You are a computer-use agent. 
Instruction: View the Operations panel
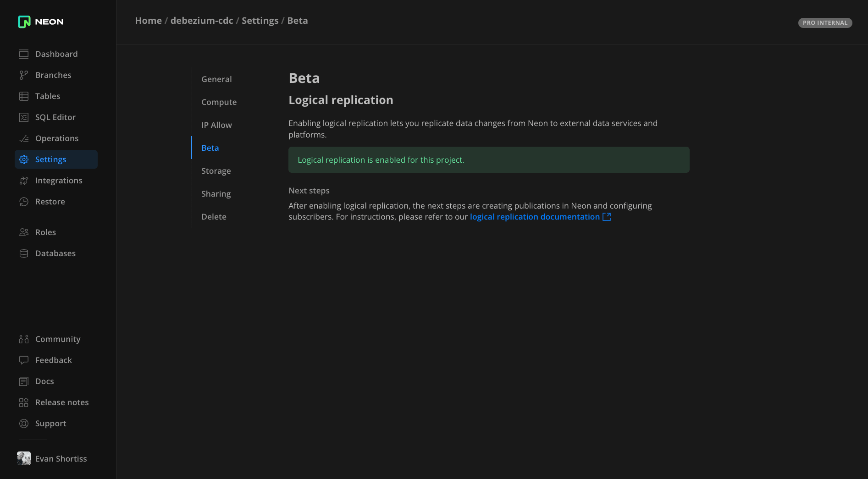pyautogui.click(x=57, y=138)
